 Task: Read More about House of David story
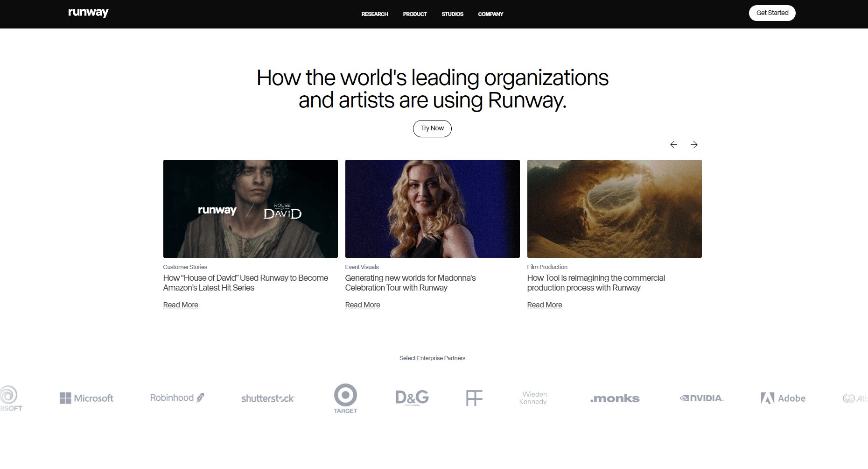click(x=181, y=305)
